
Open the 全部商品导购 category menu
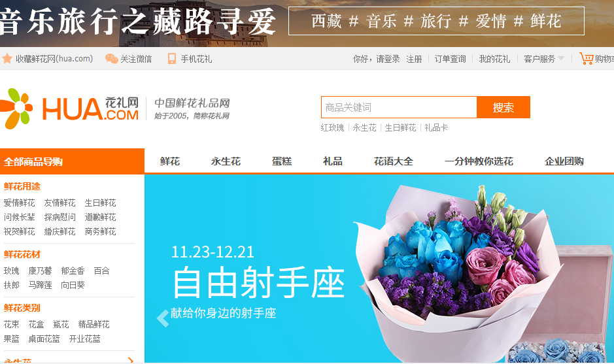pos(72,161)
